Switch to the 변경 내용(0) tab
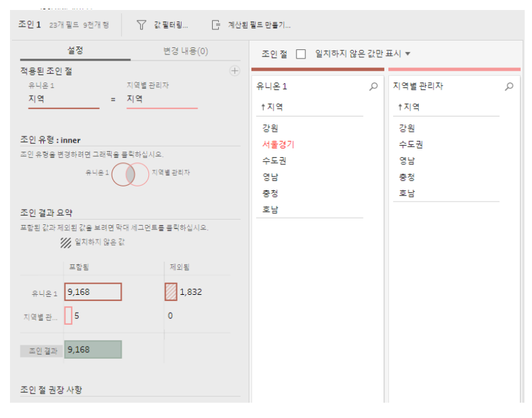Image resolution: width=532 pixels, height=418 pixels. [186, 51]
